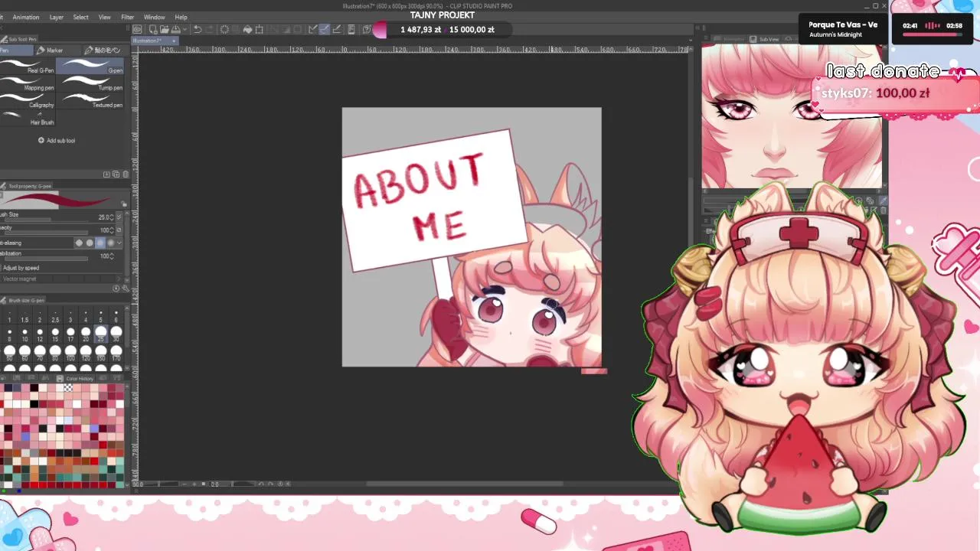Viewport: 980px width, 551px height.
Task: Toggle the lock icon on tool property preview
Action: [124, 204]
